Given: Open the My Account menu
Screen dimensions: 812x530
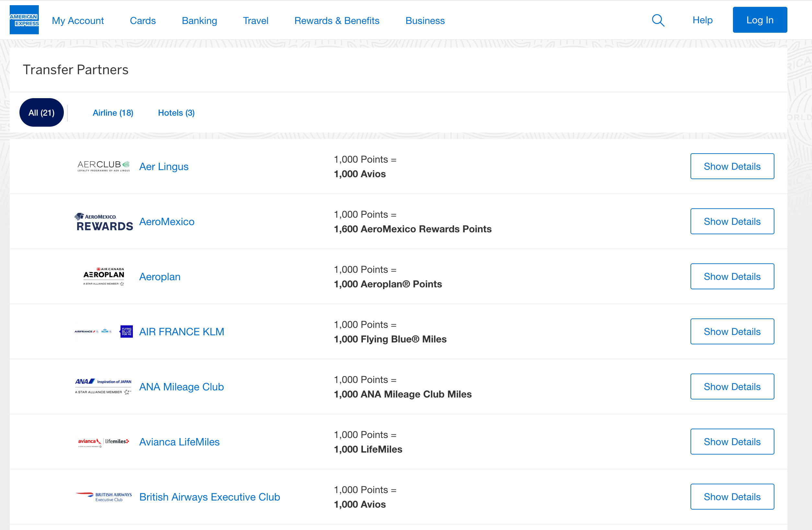Looking at the screenshot, I should click(x=78, y=20).
